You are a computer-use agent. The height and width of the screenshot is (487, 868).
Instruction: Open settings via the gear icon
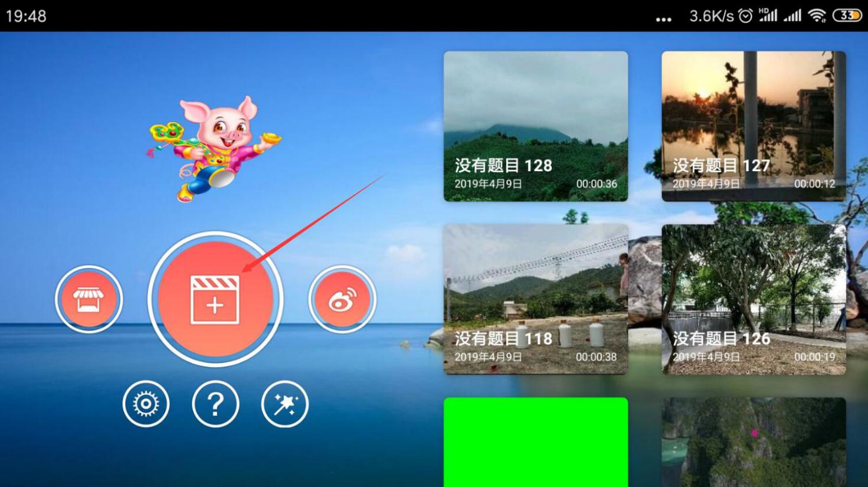(x=146, y=404)
